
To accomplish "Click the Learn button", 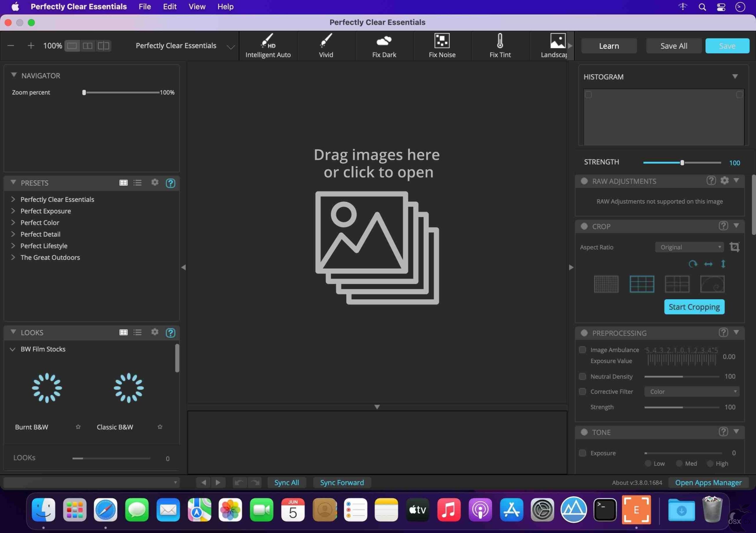I will coord(609,46).
